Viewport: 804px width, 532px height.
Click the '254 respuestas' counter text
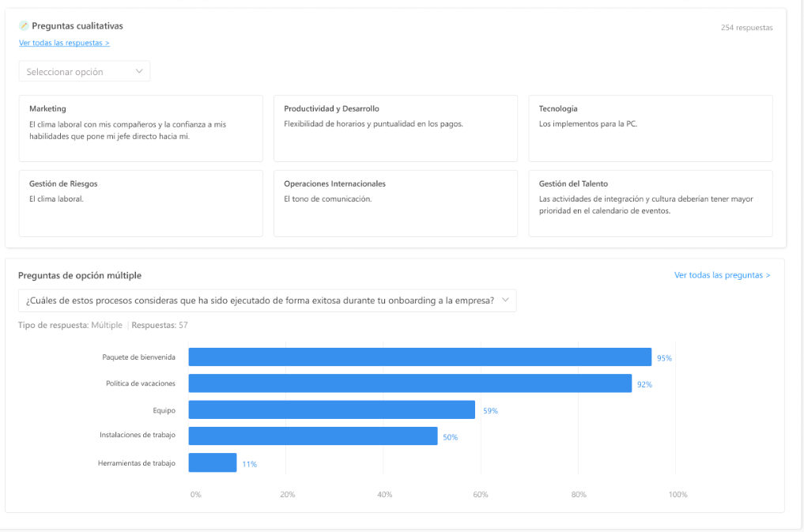[746, 28]
